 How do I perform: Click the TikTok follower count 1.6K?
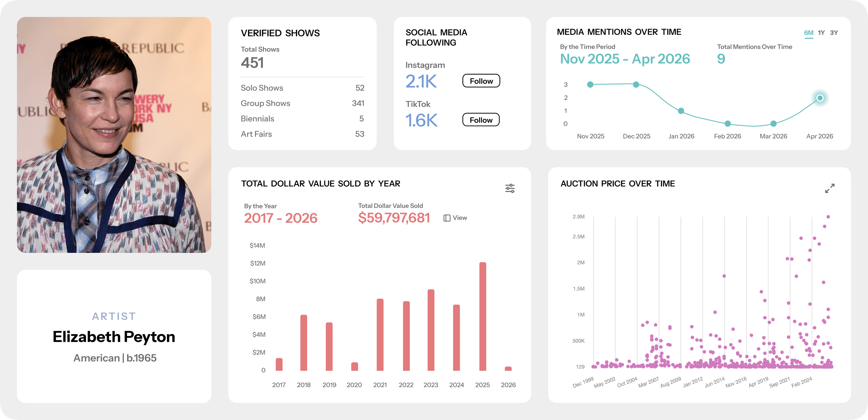[421, 120]
